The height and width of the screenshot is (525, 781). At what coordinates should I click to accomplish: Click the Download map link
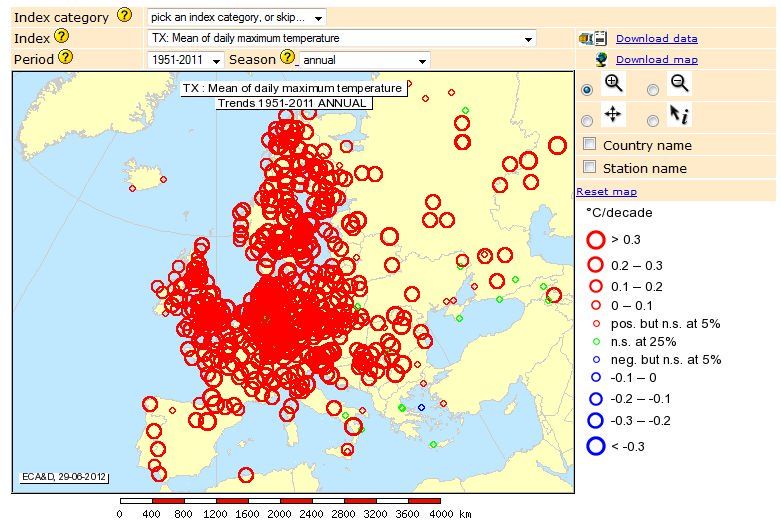pyautogui.click(x=656, y=60)
